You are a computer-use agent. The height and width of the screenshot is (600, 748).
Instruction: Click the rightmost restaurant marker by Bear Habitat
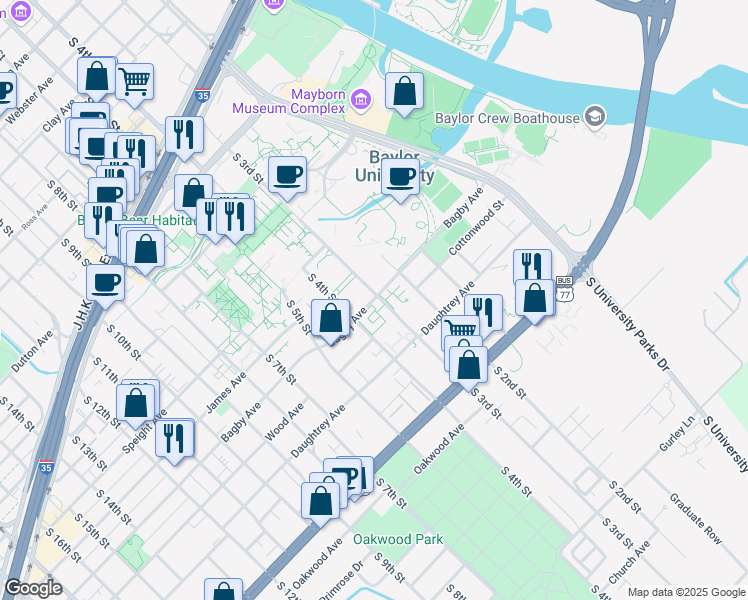235,218
